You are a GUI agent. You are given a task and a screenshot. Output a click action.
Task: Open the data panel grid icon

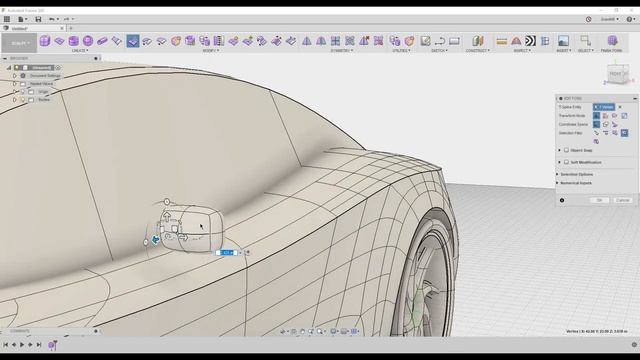coord(7,19)
